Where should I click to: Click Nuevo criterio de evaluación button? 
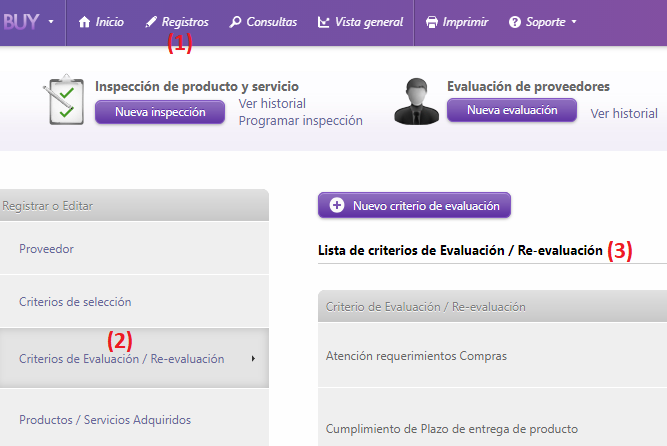(x=414, y=205)
